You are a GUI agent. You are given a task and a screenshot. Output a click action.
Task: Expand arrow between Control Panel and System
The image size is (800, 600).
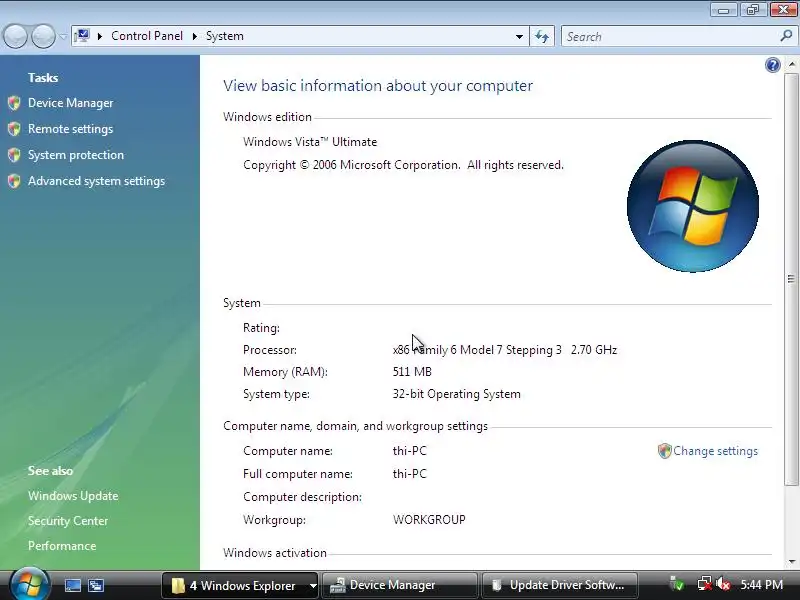click(194, 36)
